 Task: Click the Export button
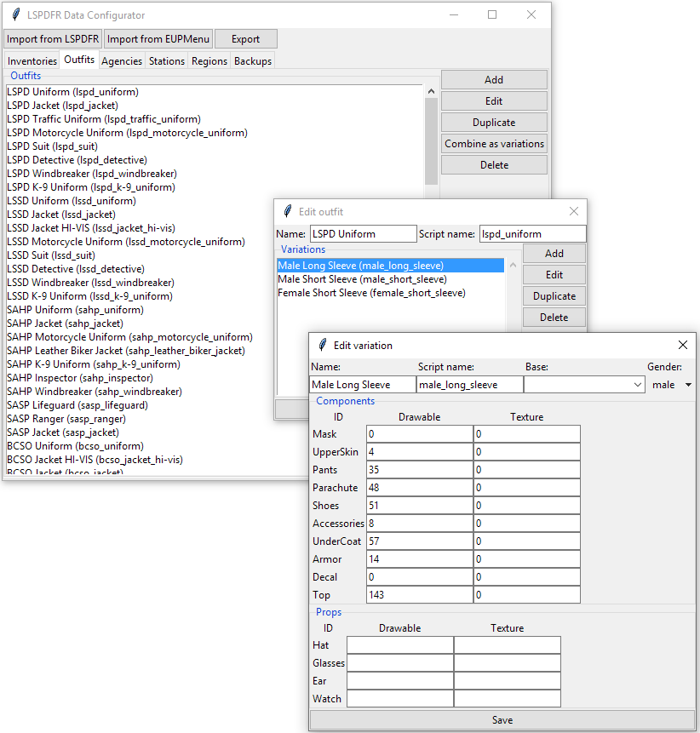(x=245, y=39)
